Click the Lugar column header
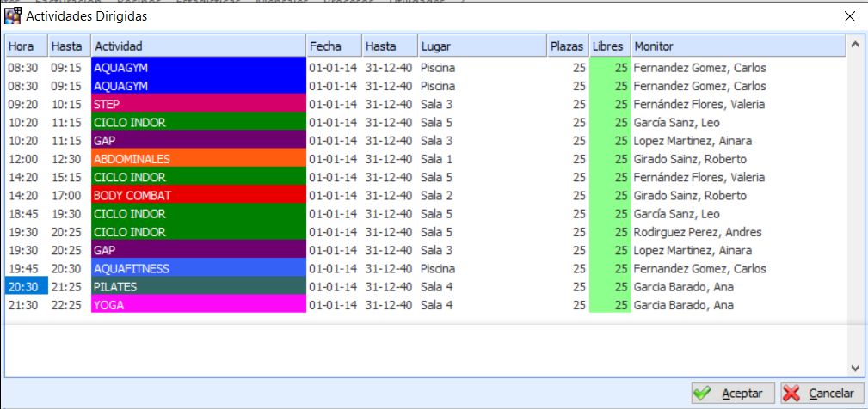 pyautogui.click(x=481, y=46)
